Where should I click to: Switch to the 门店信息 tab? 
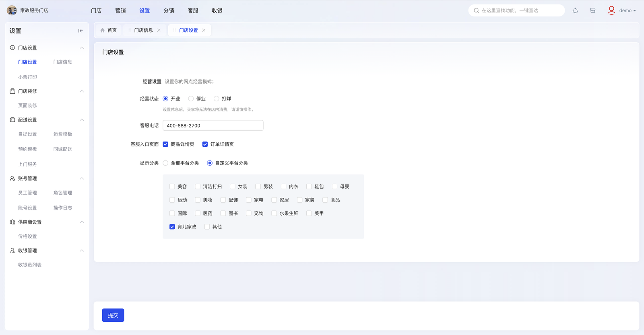click(x=143, y=30)
